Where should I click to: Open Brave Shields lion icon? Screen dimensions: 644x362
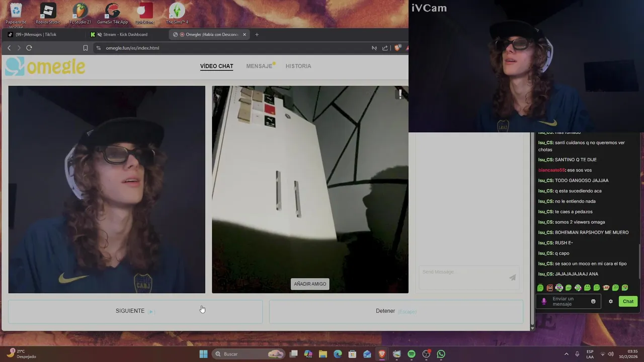[x=397, y=48]
